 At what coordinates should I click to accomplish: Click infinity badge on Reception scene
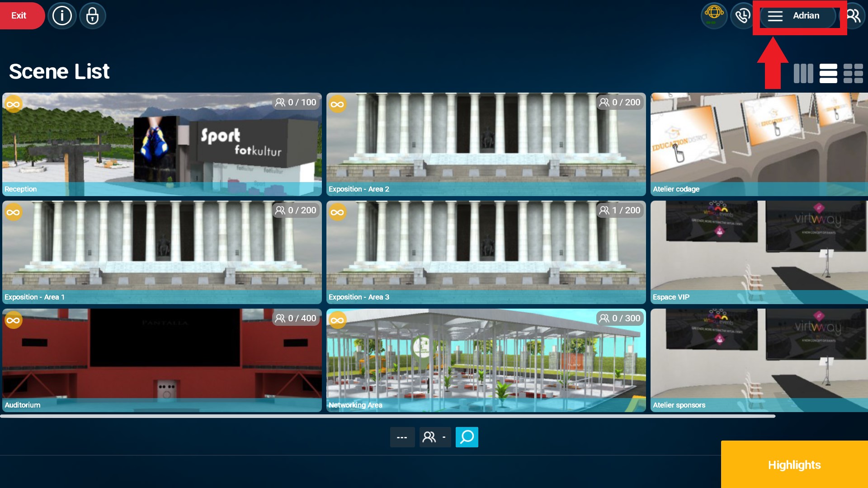coord(14,104)
